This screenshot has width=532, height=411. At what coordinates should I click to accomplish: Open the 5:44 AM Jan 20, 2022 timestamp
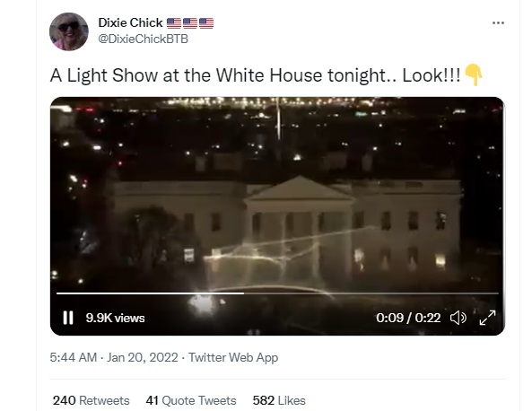[114, 357]
